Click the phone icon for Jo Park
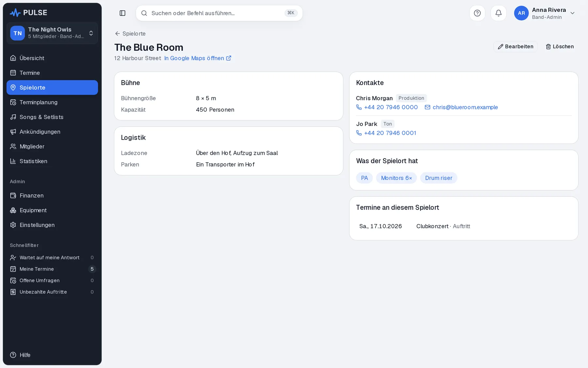The image size is (588, 368). [x=359, y=133]
